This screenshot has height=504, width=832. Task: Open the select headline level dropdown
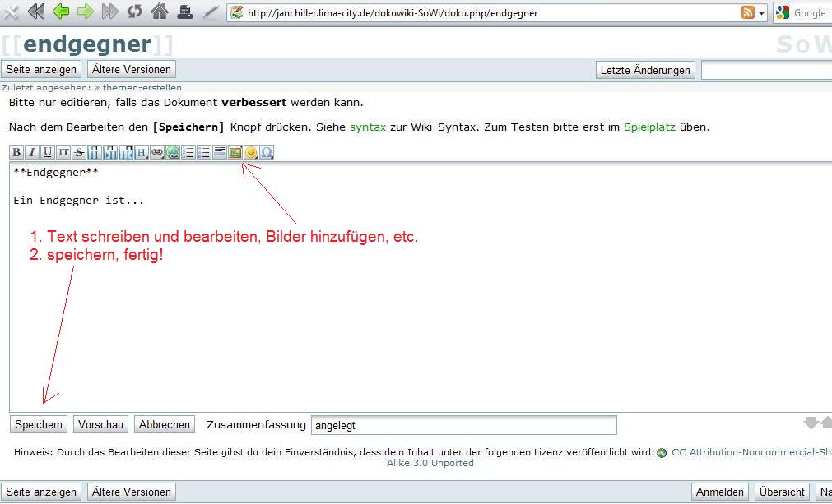142,152
